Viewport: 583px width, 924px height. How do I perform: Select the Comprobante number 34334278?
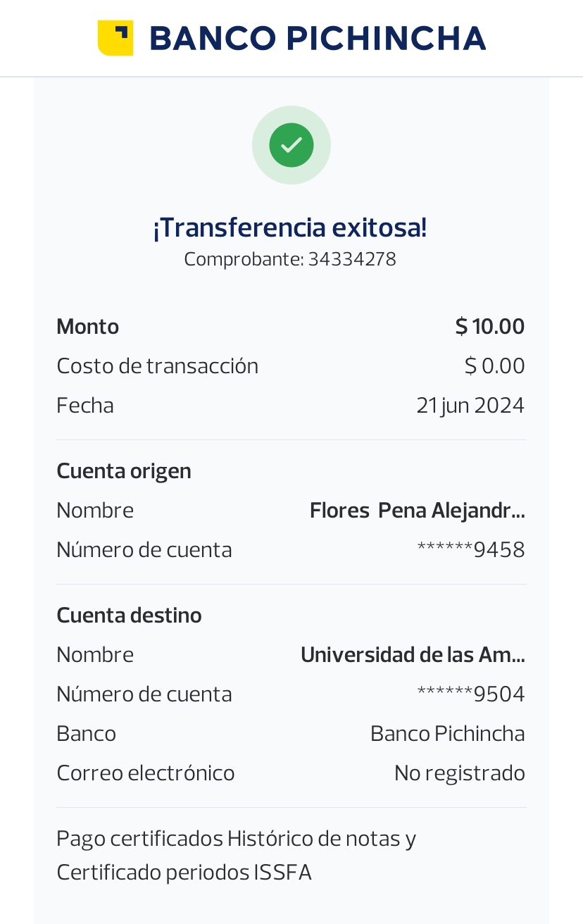(352, 259)
